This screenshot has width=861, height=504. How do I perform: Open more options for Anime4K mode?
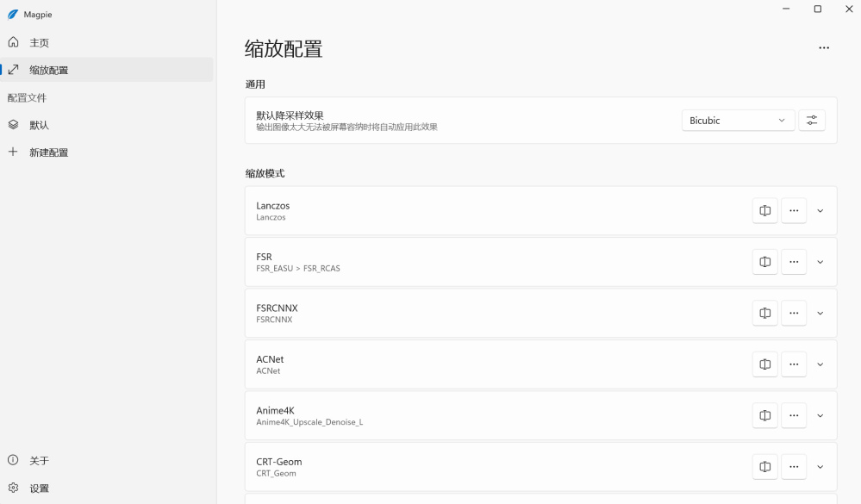[x=794, y=415]
